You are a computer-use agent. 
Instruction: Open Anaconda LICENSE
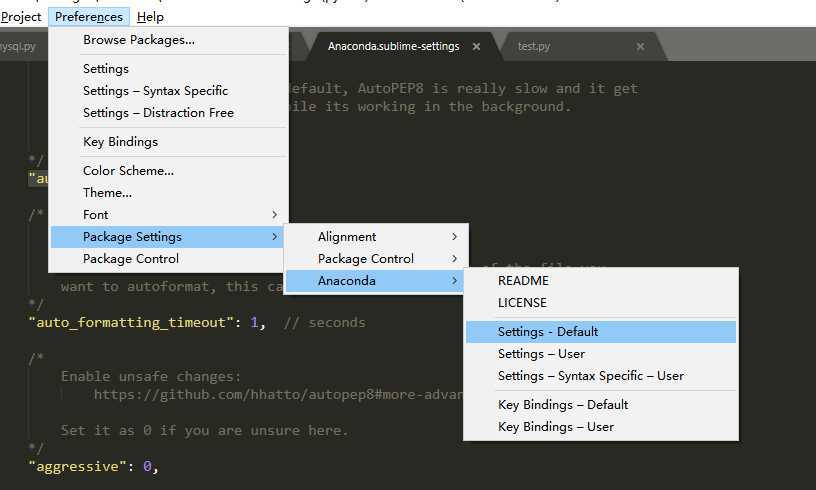[x=601, y=303]
